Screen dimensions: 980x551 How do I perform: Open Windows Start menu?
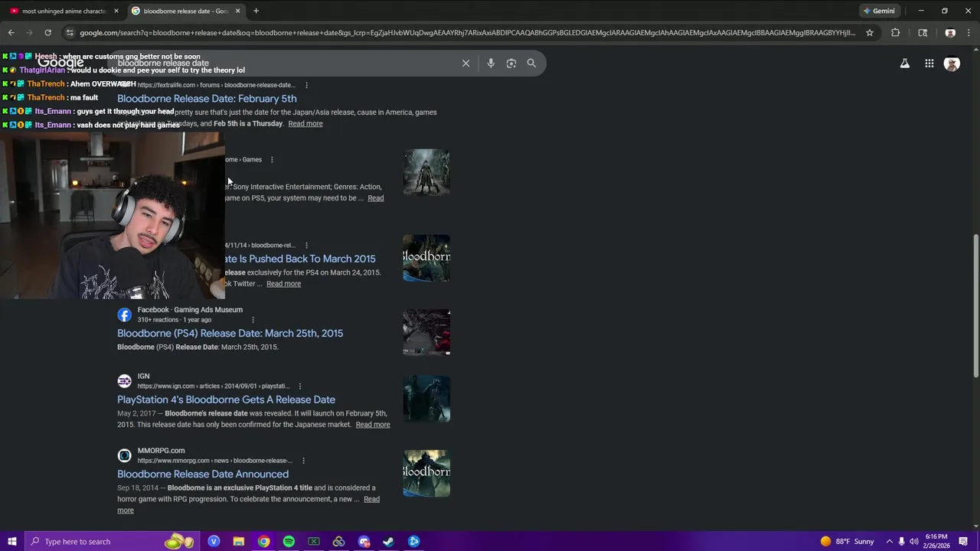point(11,542)
